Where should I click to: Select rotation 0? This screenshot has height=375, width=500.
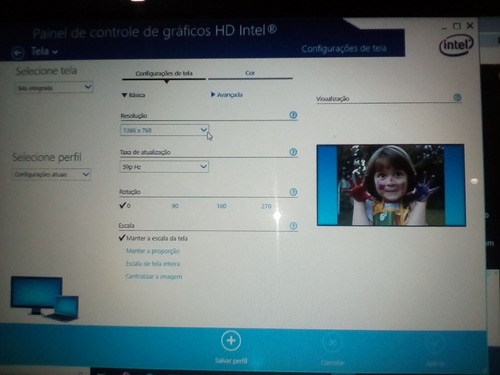[x=125, y=205]
